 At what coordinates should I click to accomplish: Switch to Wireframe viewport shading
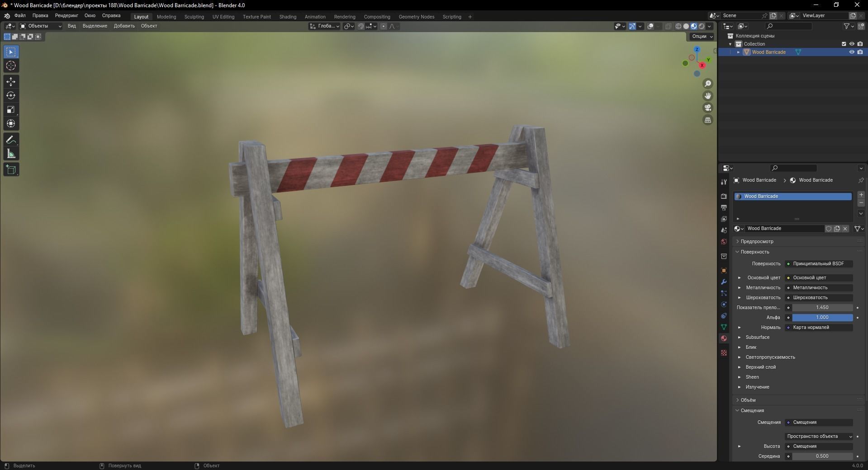678,26
